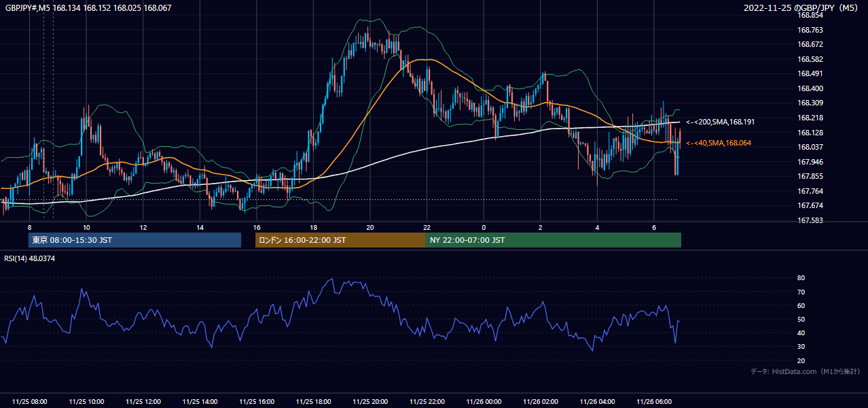Click price axis value 168.218
The image size is (868, 408).
tap(810, 118)
